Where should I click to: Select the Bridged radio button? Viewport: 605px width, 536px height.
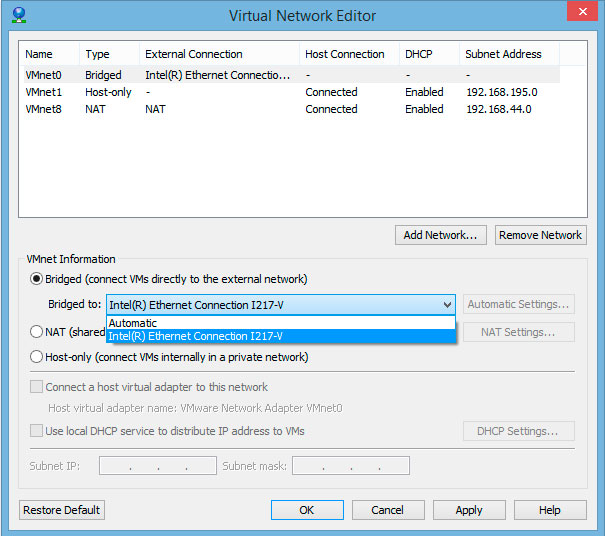37,279
